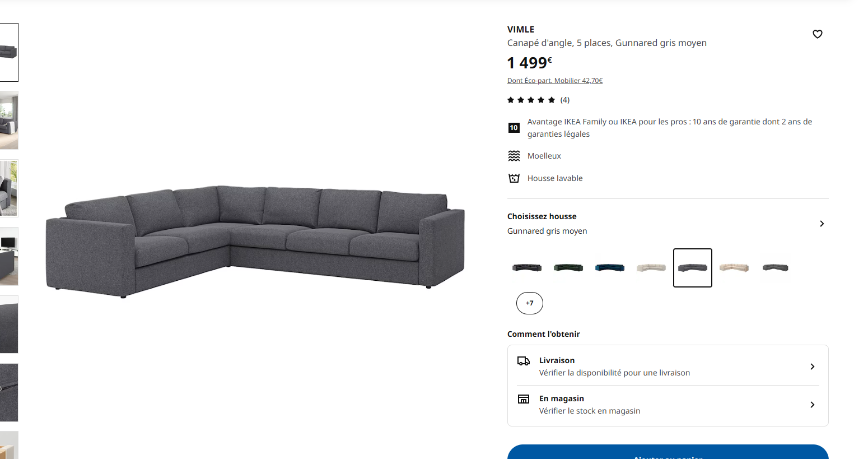Show +7 more cover options
Viewport: 868px width, 459px height.
[529, 303]
